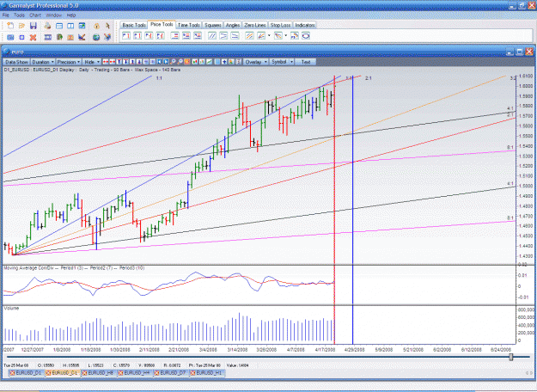Select the first price tool flag icon

(x=126, y=35)
